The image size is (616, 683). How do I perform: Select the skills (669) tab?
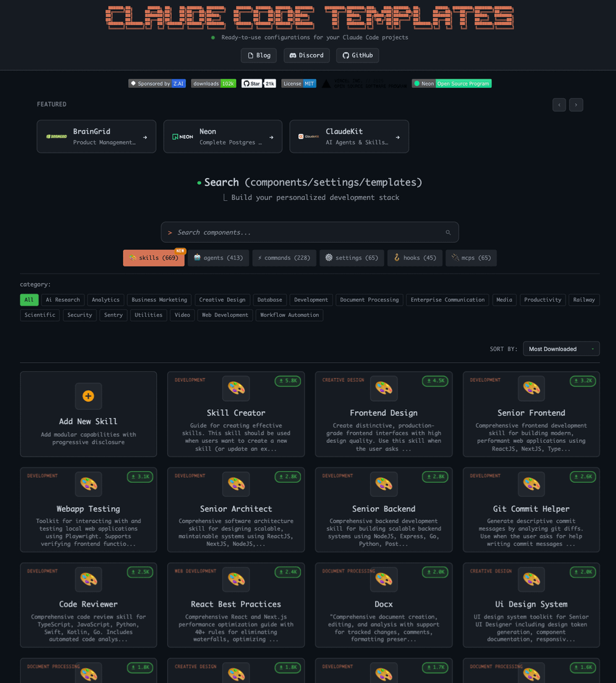pos(154,258)
